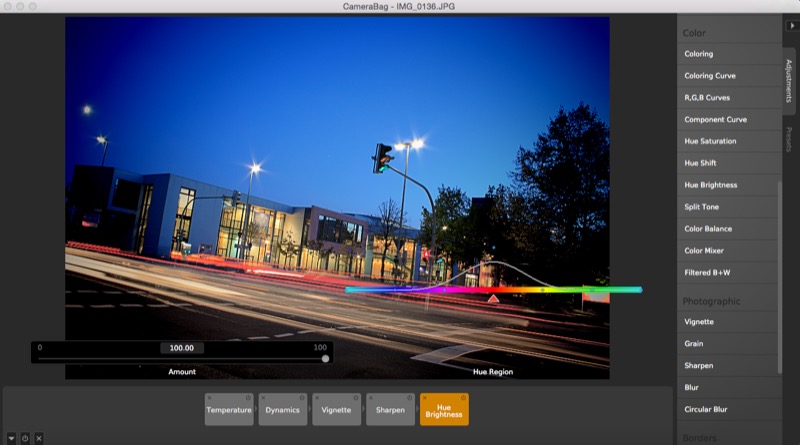Collapse the side panel with the arrow button
Image resolution: width=800 pixels, height=445 pixels.
click(791, 25)
